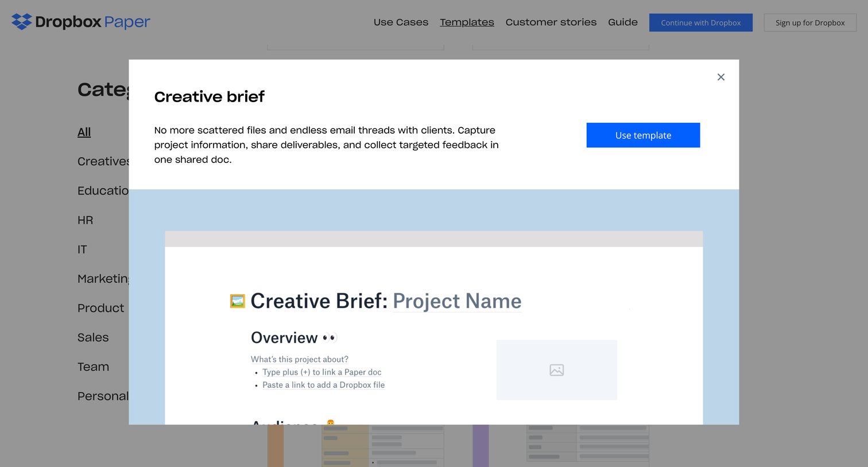
Task: Click the picture emoji beside Creative Brief
Action: 238,301
